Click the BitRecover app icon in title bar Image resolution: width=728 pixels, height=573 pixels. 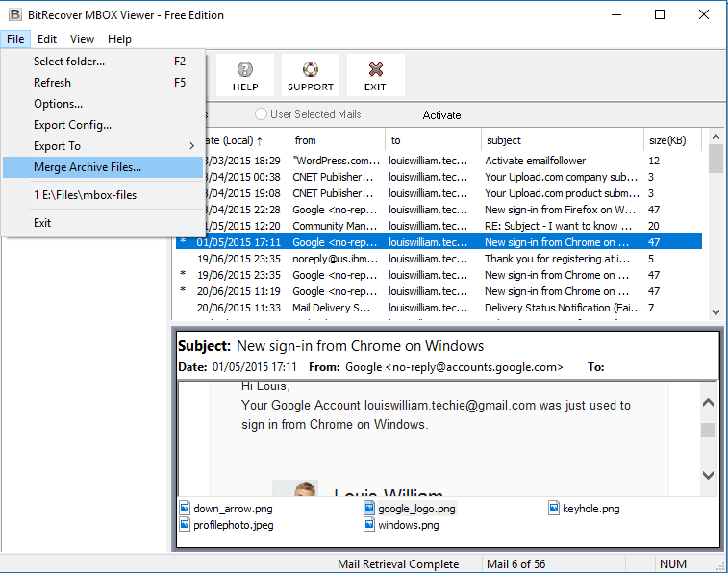click(x=14, y=14)
